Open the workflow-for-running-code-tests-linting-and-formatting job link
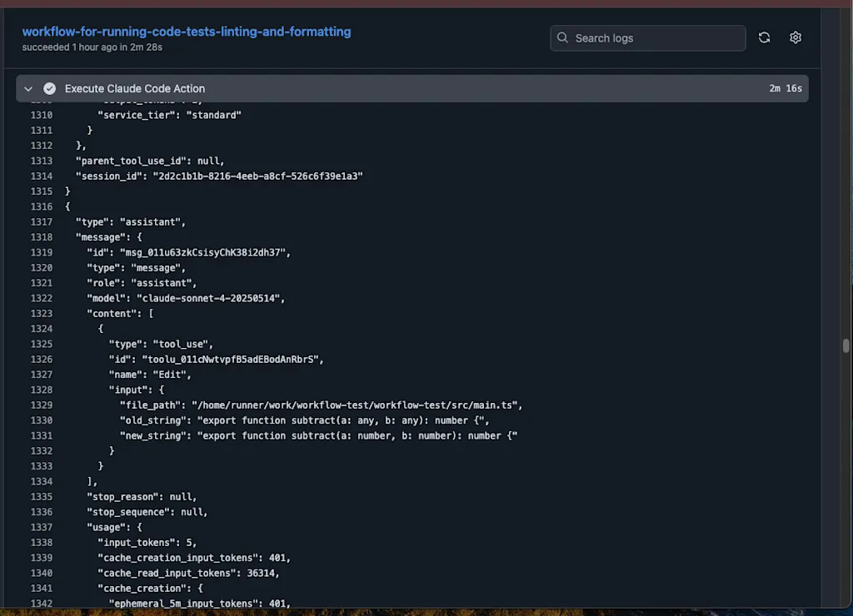This screenshot has height=616, width=853. [x=187, y=32]
